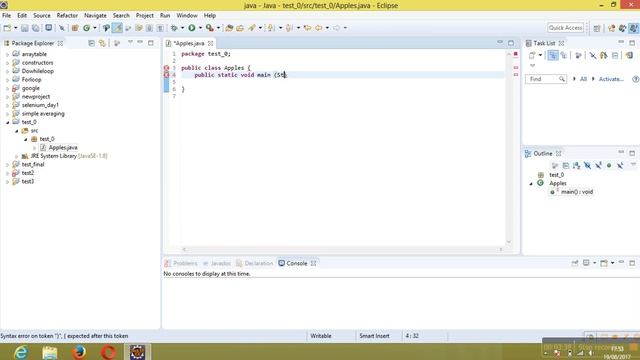Toggle Hide Local Types in Outline toolbar
The width and height of the screenshot is (640, 360).
(620, 165)
